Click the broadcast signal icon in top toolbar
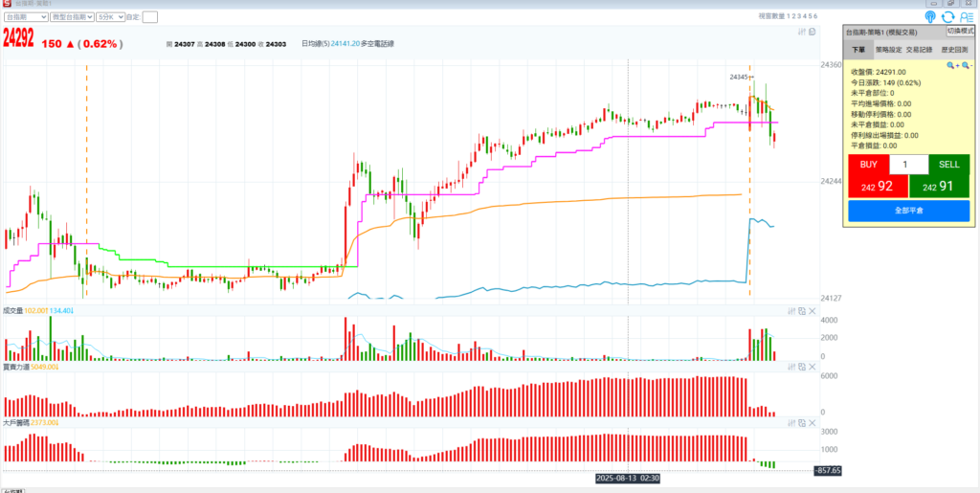Screen dimensions: 980x493 point(931,16)
